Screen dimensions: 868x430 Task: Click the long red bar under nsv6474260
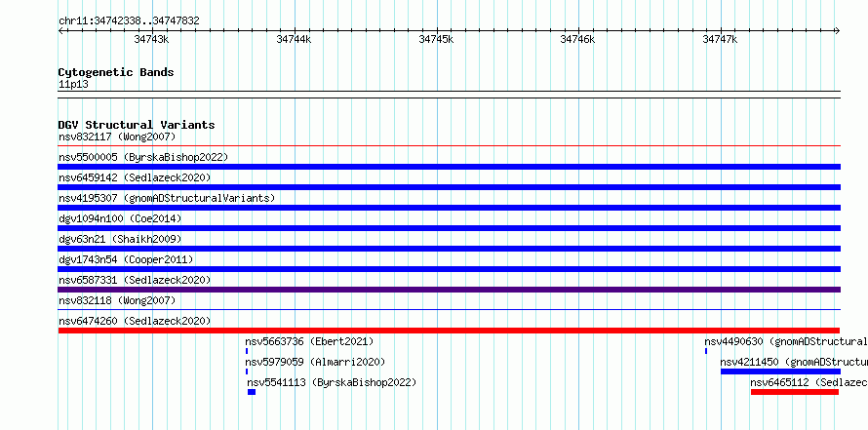tap(449, 331)
